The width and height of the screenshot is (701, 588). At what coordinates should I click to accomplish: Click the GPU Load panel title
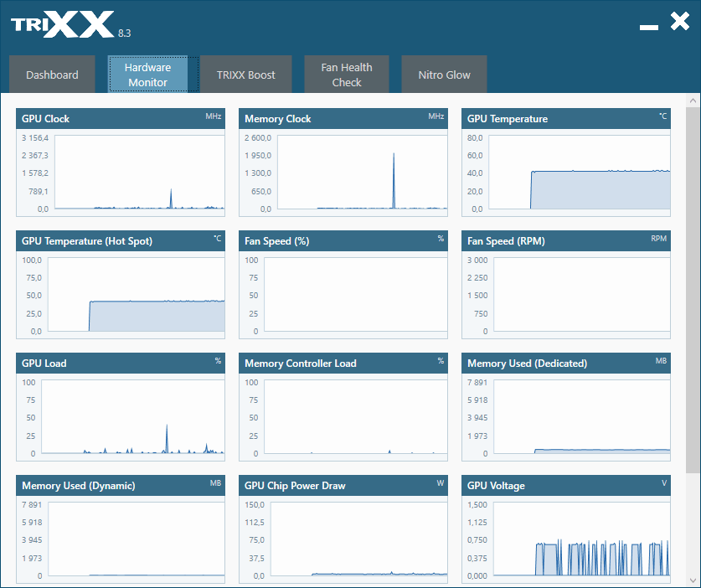[x=44, y=363]
